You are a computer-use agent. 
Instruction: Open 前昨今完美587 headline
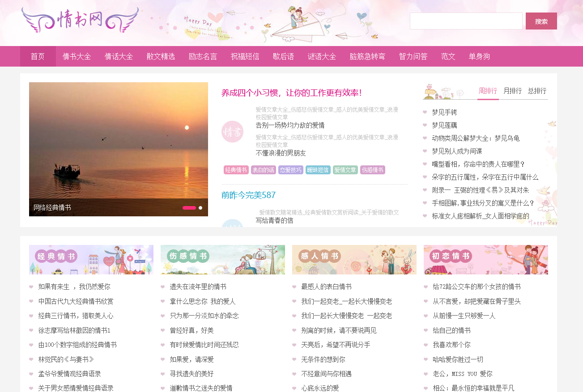coord(248,195)
